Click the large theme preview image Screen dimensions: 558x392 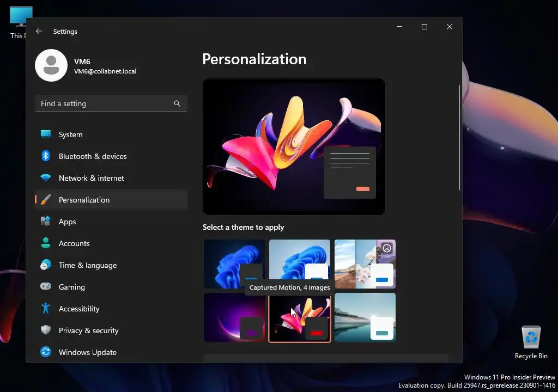(294, 146)
